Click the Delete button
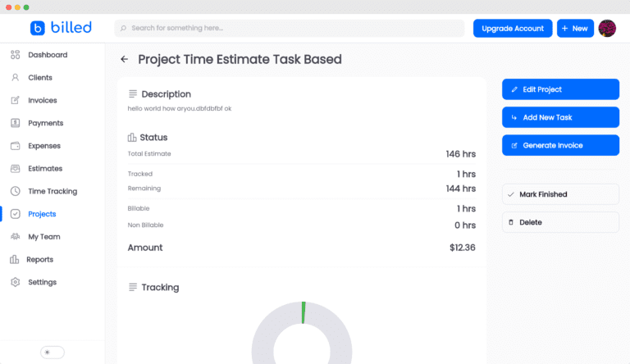 point(560,222)
